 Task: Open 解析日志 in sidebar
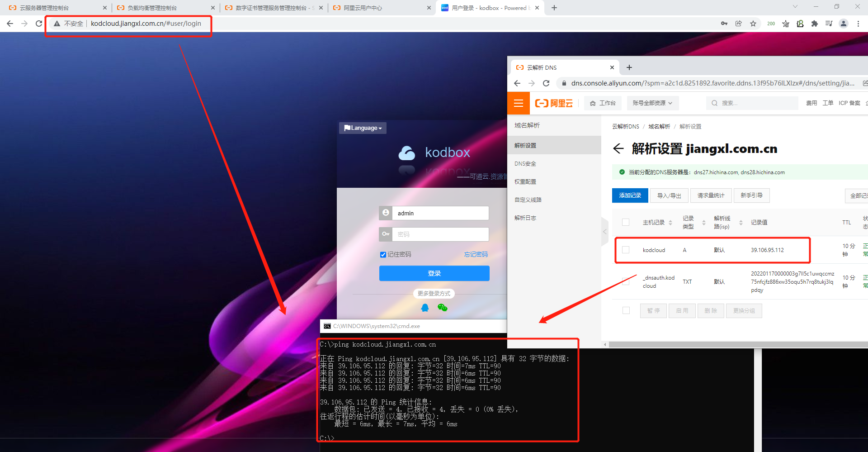525,218
